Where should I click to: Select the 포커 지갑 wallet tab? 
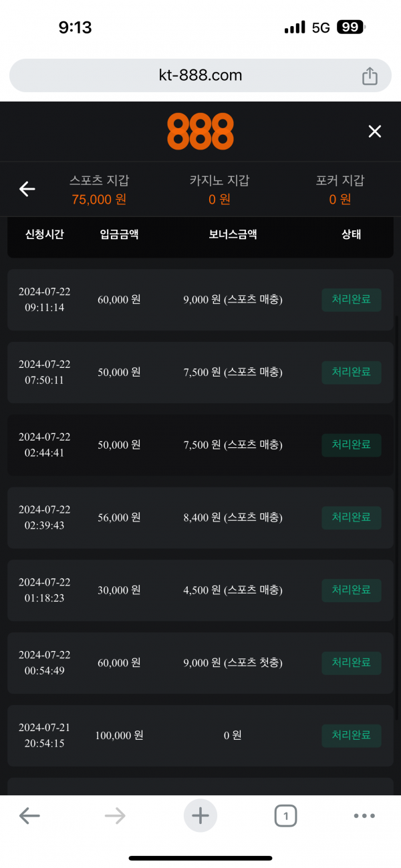340,190
